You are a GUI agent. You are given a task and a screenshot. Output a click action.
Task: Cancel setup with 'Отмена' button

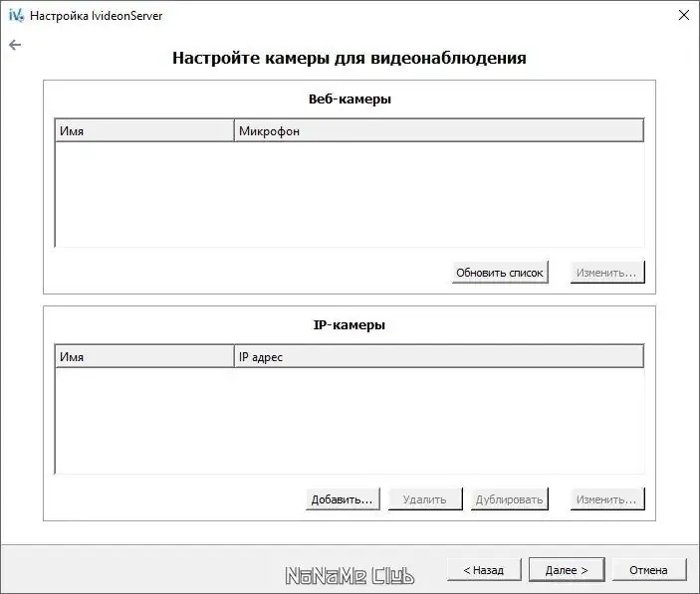pos(648,569)
